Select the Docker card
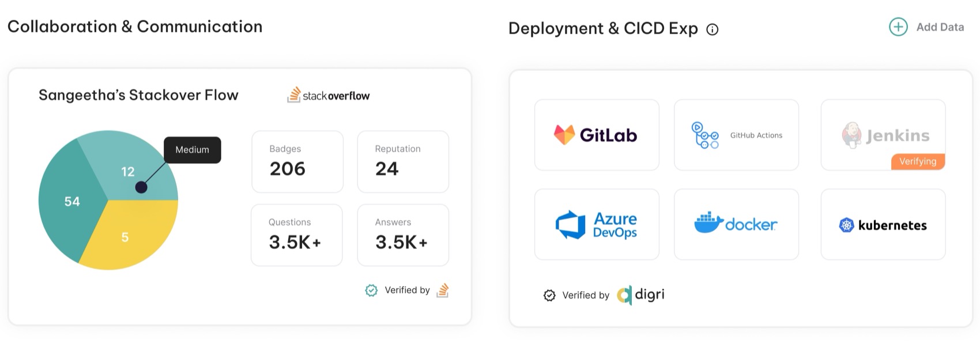Screen dimensions: 980x362 (x=736, y=224)
